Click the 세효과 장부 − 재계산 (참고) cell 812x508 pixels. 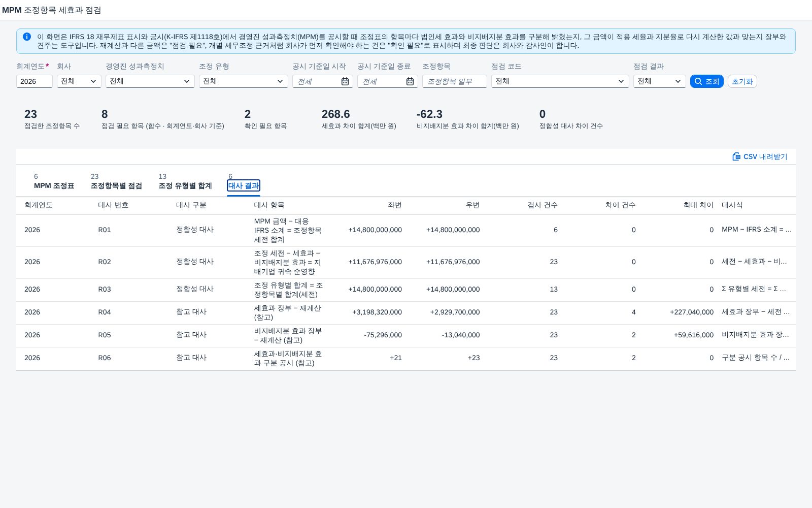point(287,313)
